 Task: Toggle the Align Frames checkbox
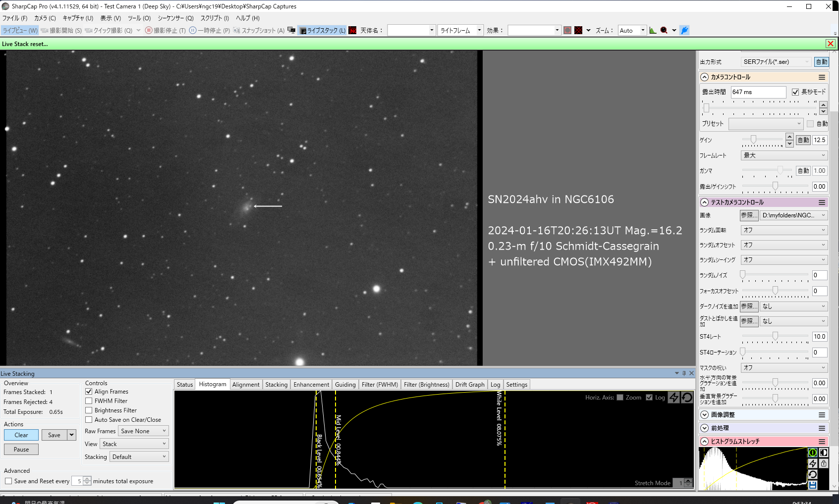pos(89,392)
